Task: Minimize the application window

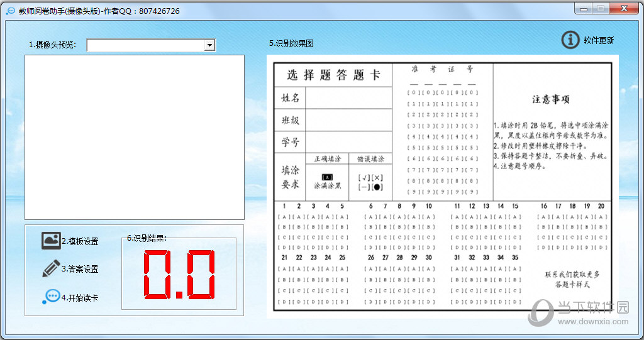Action: [584, 9]
